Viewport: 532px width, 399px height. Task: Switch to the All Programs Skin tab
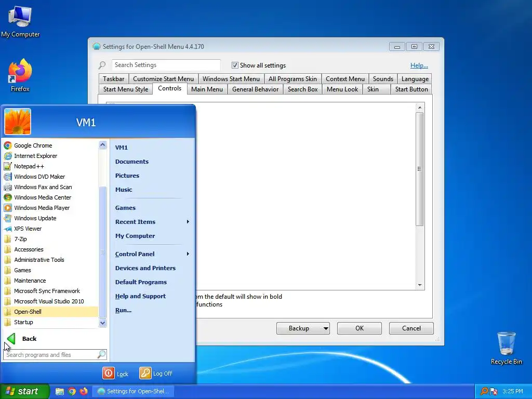pos(293,79)
